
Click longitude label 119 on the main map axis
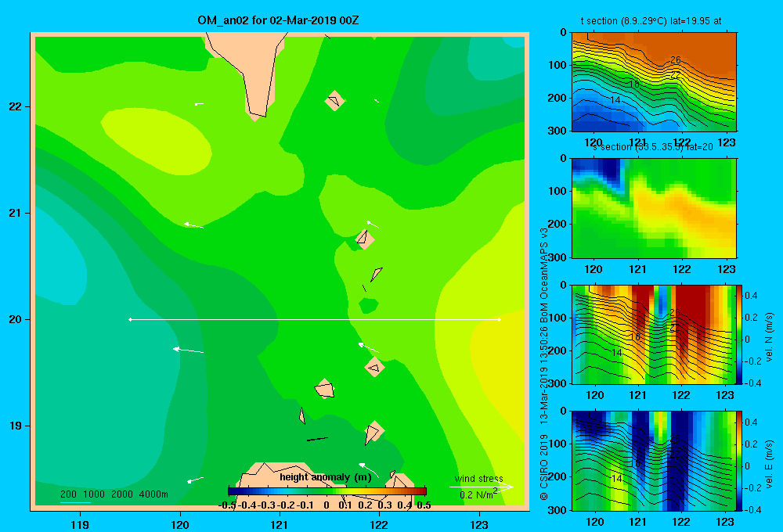click(80, 524)
